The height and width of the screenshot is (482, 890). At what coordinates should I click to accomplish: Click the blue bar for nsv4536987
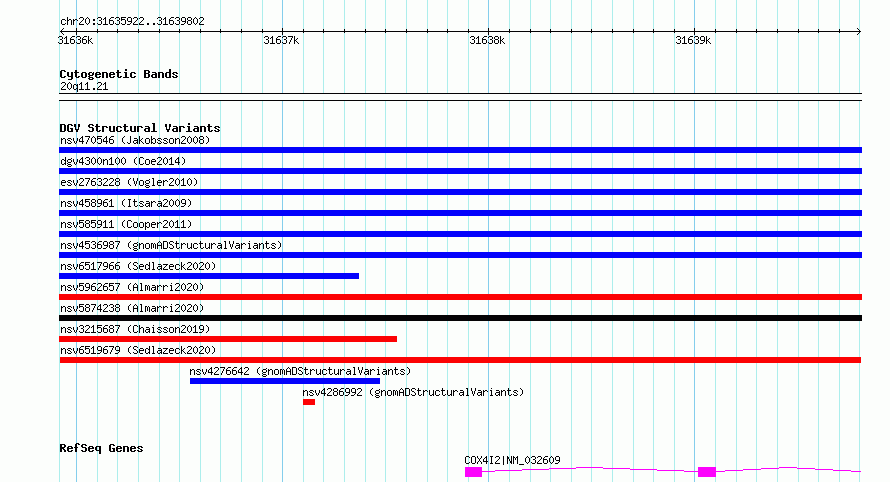(x=460, y=255)
